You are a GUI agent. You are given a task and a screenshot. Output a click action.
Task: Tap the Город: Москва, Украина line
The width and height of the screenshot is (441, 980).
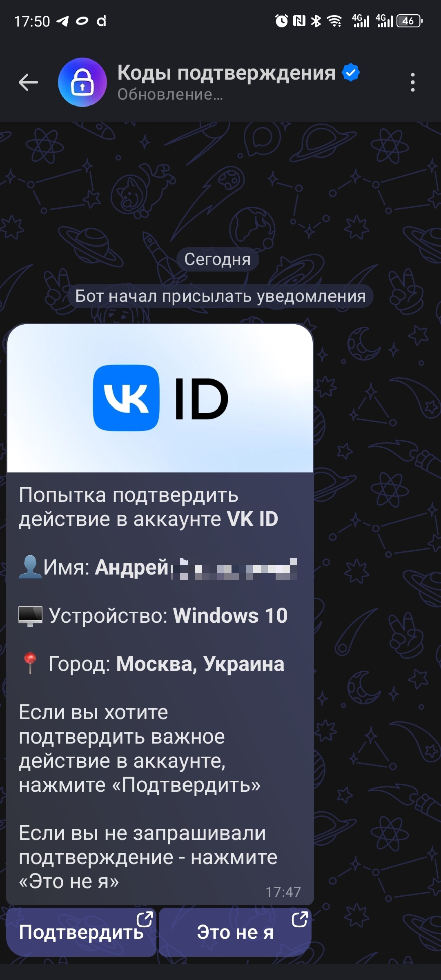[151, 664]
